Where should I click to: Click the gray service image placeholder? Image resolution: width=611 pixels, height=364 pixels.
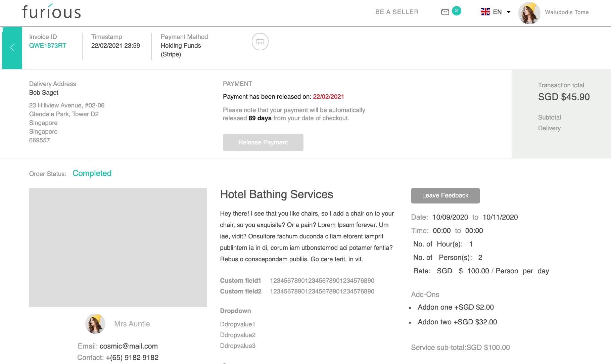click(118, 247)
